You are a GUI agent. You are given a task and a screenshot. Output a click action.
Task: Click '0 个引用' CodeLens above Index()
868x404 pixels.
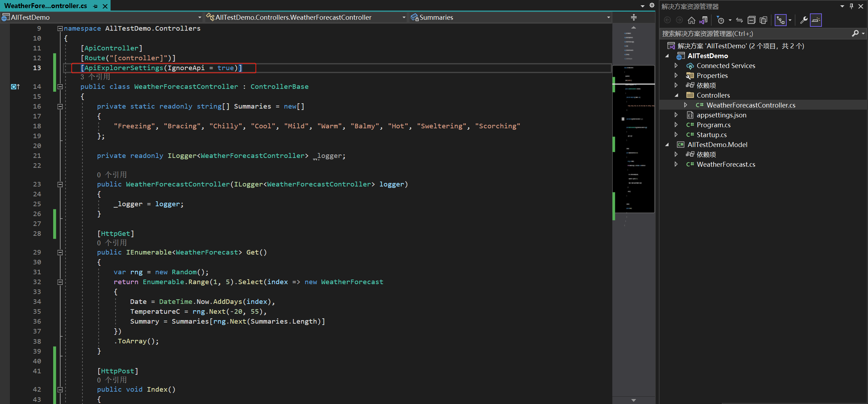112,380
